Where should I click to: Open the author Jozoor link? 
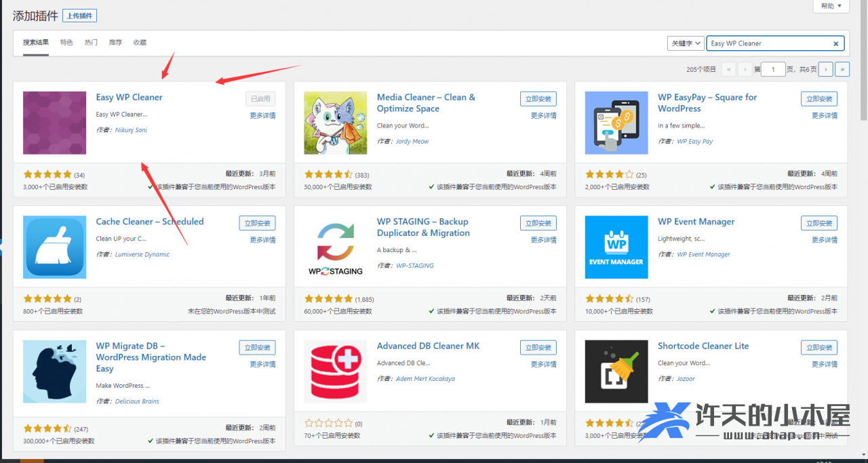(686, 379)
